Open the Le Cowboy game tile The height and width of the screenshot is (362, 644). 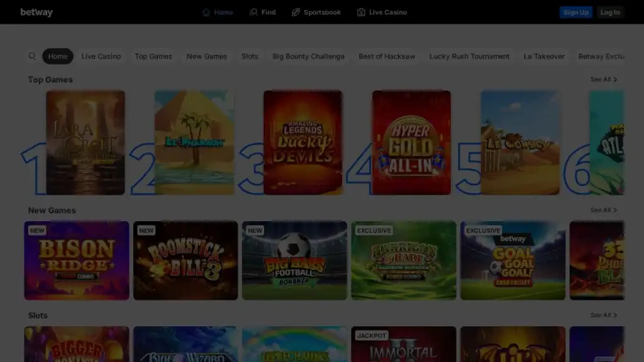520,143
